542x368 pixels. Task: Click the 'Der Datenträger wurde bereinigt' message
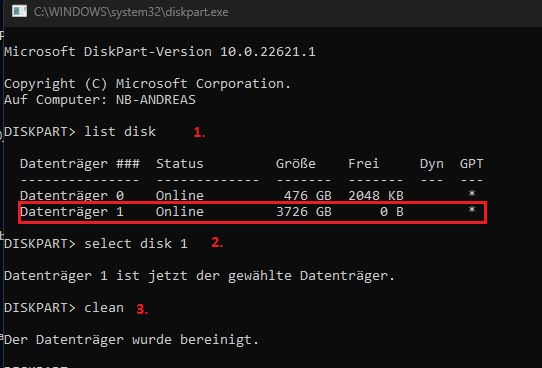tap(132, 340)
